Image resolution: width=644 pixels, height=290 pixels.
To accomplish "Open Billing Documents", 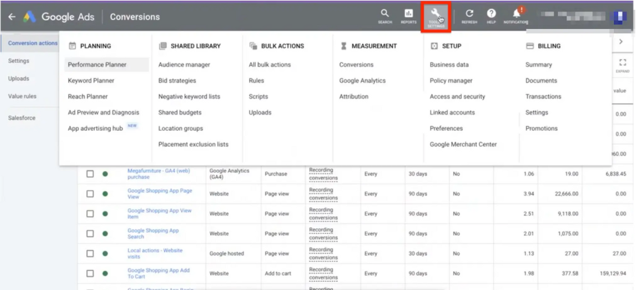I will tap(541, 81).
